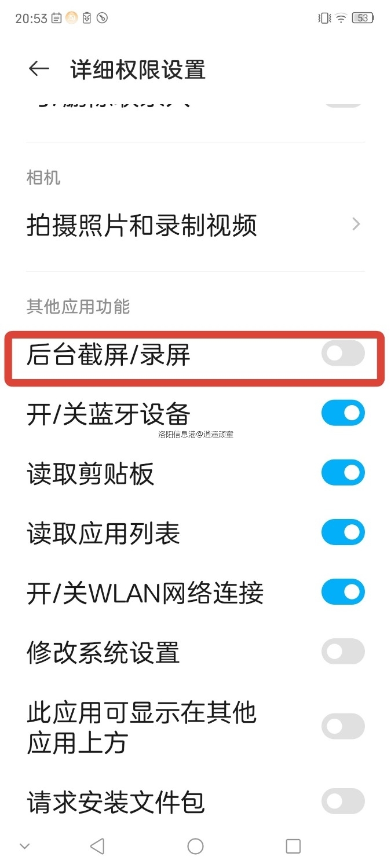Enable 请求安装文件包 switch
Viewport: 391px width, 868px height.
pos(343,801)
